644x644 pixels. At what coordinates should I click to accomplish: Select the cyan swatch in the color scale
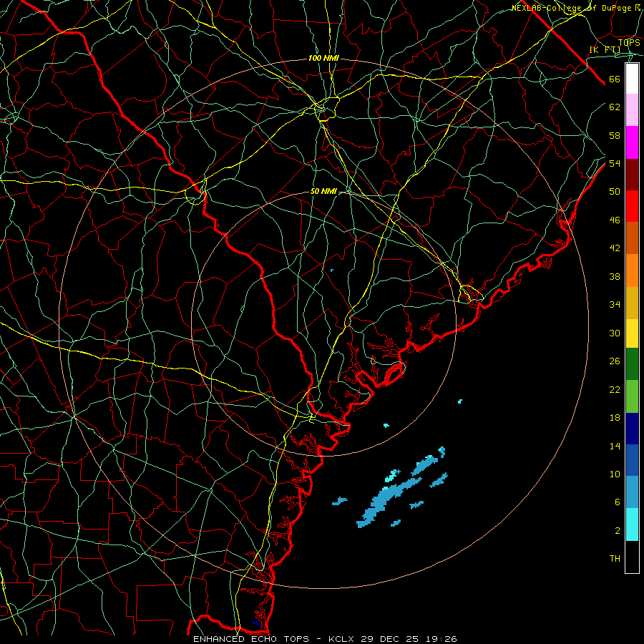click(632, 525)
